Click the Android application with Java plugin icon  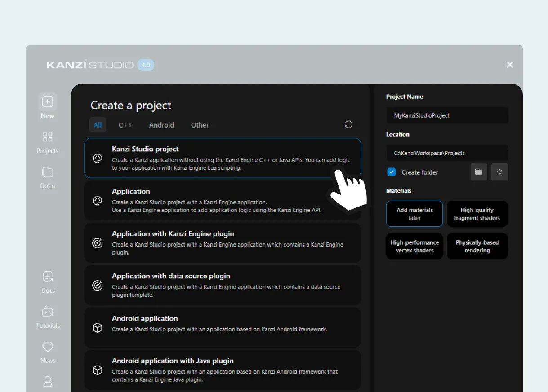pyautogui.click(x=97, y=370)
